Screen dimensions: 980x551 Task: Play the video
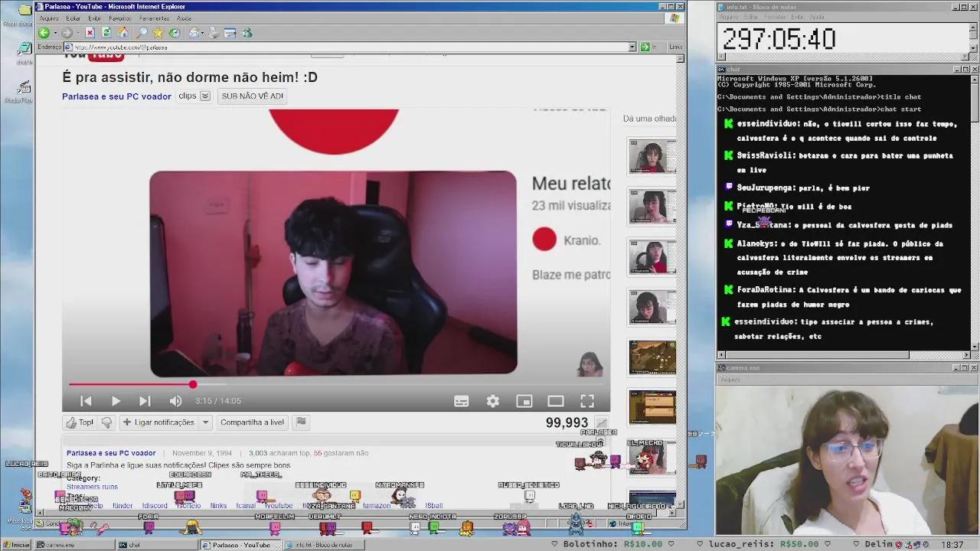pos(116,401)
